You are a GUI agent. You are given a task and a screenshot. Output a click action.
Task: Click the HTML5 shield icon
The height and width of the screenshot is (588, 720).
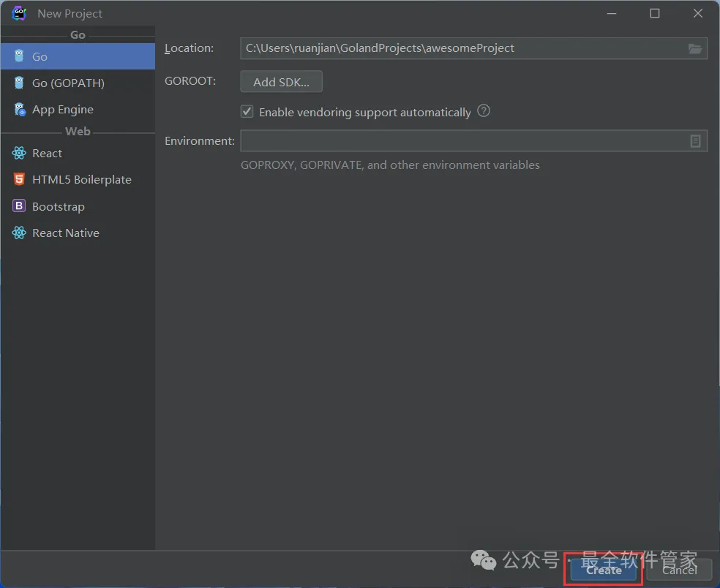tap(19, 179)
